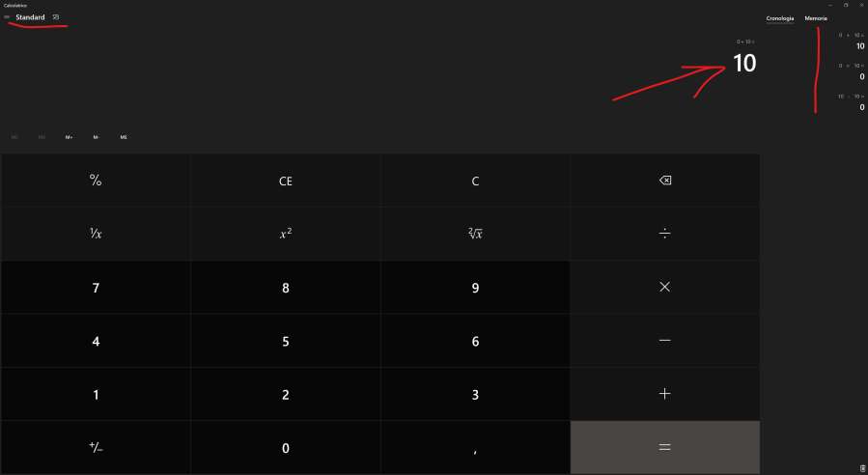Click the multiplication operator key

pos(664,287)
